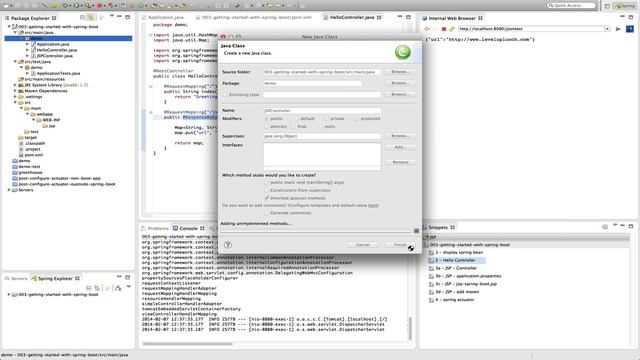This screenshot has width=640, height=360.
Task: Click the Add interfaces button
Action: [400, 147]
